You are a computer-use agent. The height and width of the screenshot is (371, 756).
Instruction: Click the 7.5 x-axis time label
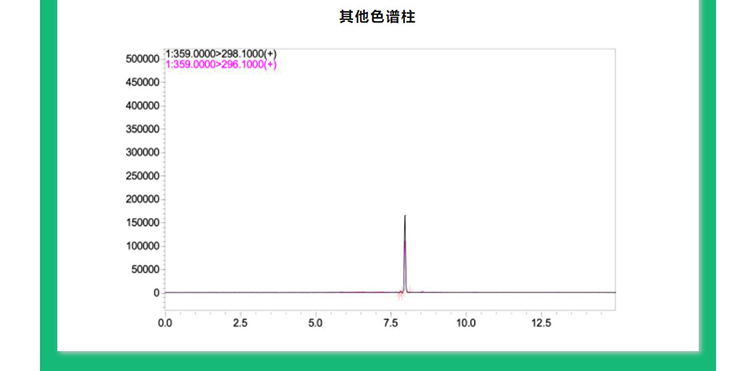tap(391, 323)
